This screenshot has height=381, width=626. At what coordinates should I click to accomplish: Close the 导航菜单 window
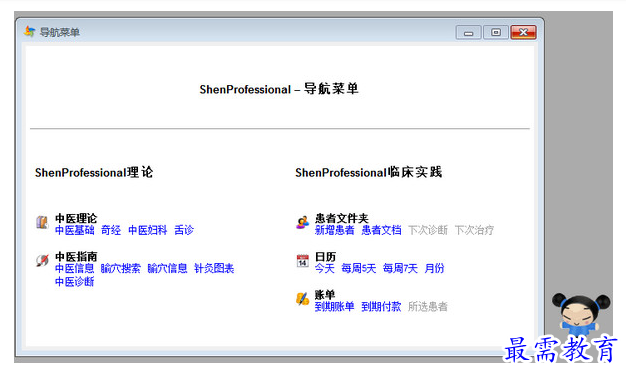[x=523, y=33]
